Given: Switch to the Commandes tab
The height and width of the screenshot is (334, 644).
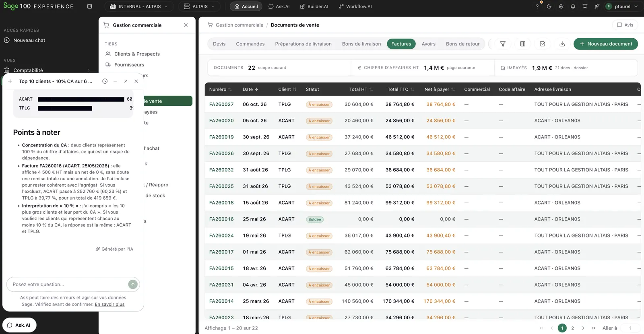Looking at the screenshot, I should point(250,44).
